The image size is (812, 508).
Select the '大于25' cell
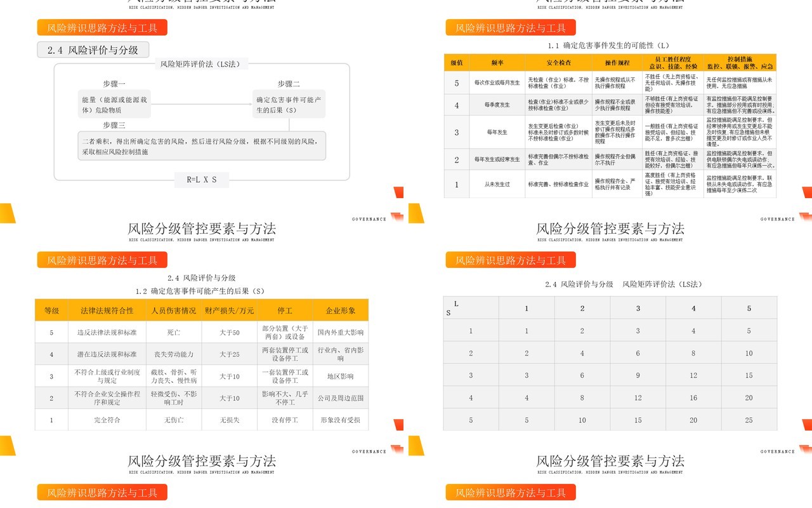point(230,354)
